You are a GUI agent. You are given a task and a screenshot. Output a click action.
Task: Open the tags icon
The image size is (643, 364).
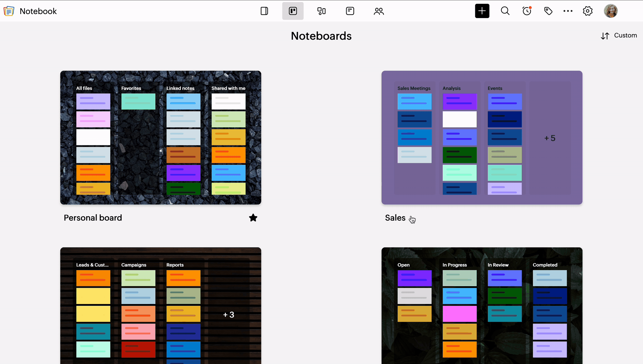tap(548, 11)
